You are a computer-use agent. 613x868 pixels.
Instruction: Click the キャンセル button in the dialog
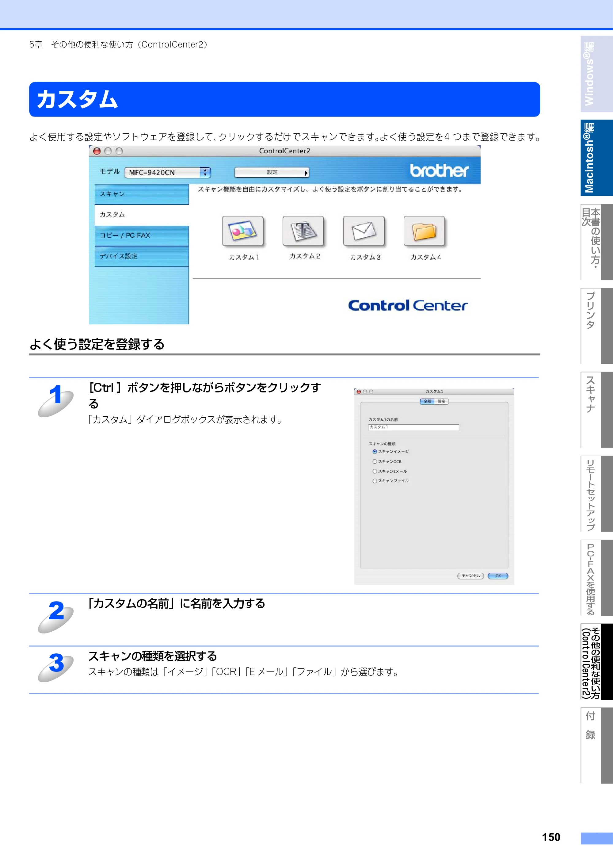(470, 576)
